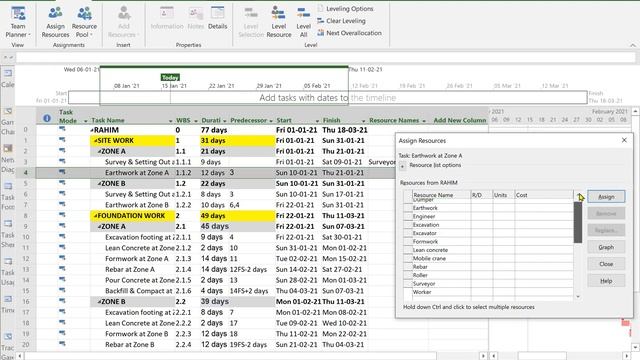Click the Add New Column header

[x=460, y=120]
